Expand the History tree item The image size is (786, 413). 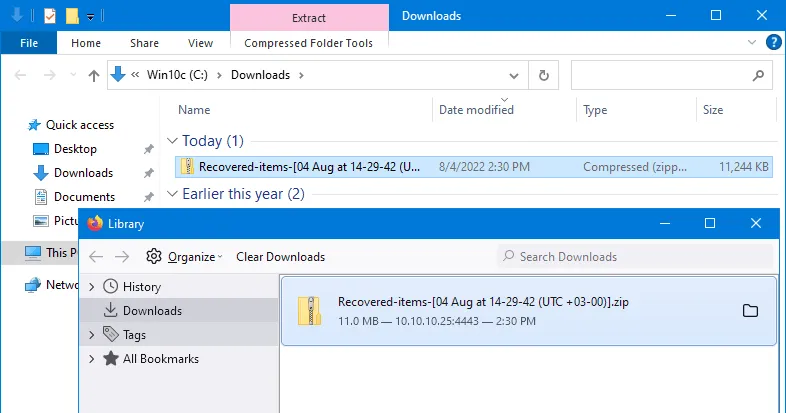click(x=92, y=287)
